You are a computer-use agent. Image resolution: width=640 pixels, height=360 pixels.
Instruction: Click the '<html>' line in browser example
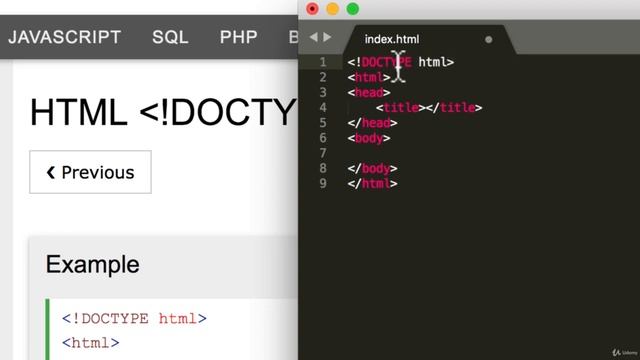[91, 342]
